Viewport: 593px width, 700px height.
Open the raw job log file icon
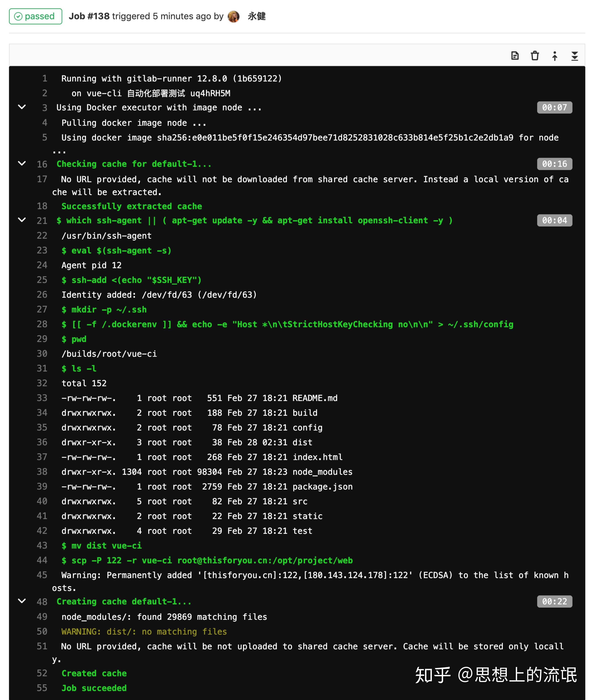(x=515, y=56)
